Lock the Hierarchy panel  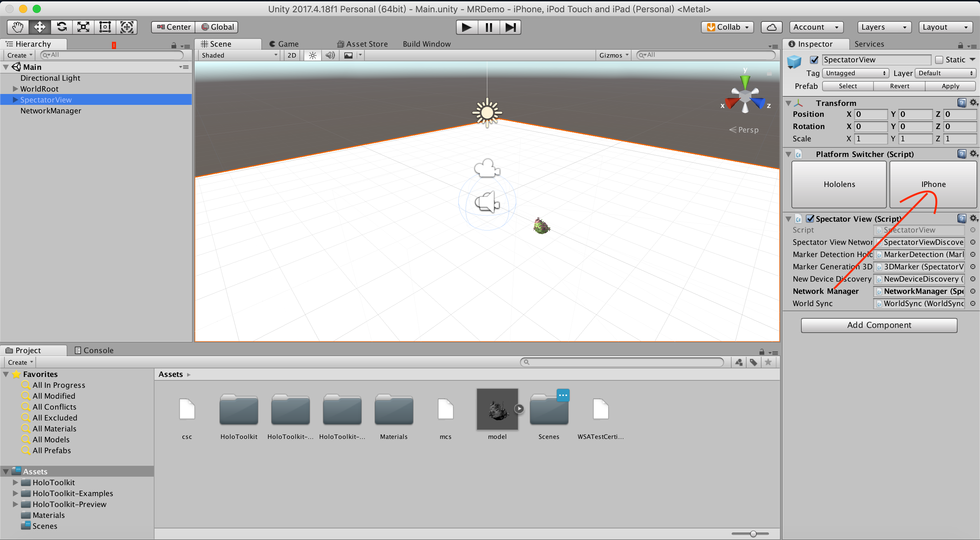point(174,46)
